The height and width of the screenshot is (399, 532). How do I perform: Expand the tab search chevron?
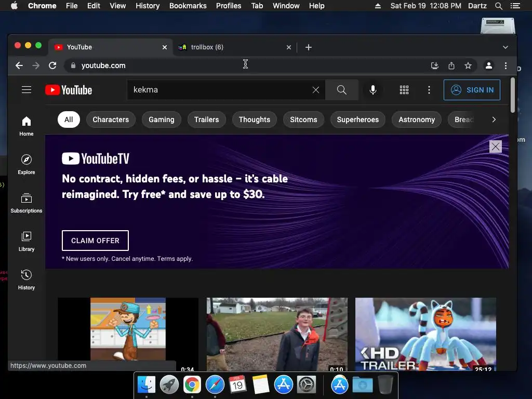point(505,47)
